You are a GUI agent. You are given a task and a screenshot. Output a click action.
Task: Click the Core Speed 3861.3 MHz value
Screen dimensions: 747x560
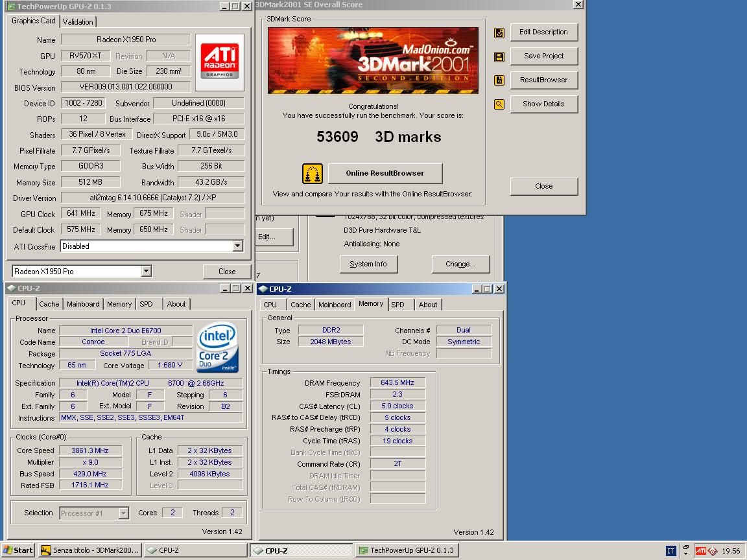pyautogui.click(x=90, y=450)
